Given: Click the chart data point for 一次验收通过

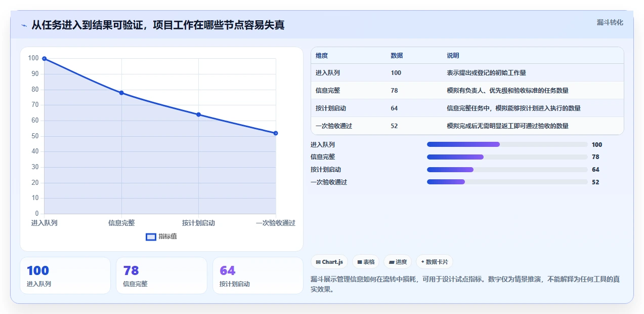Looking at the screenshot, I should tap(276, 133).
